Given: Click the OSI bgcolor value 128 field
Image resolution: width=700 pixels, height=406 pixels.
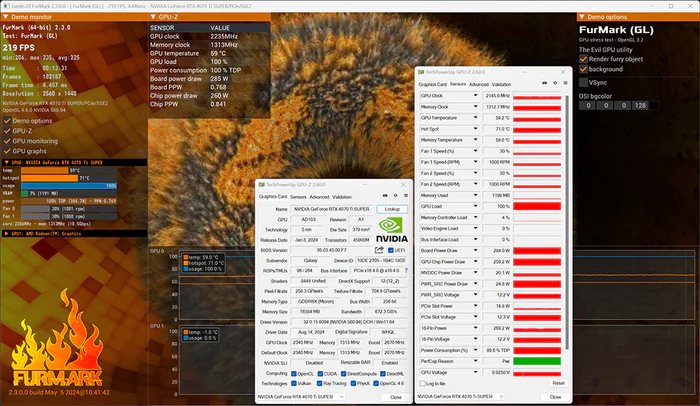Looking at the screenshot, I should coord(640,105).
